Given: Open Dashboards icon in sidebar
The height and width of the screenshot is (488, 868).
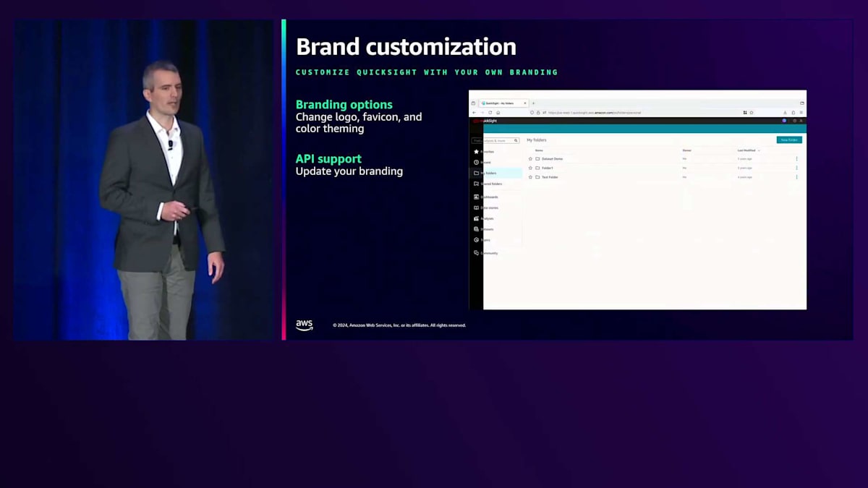Looking at the screenshot, I should 476,197.
